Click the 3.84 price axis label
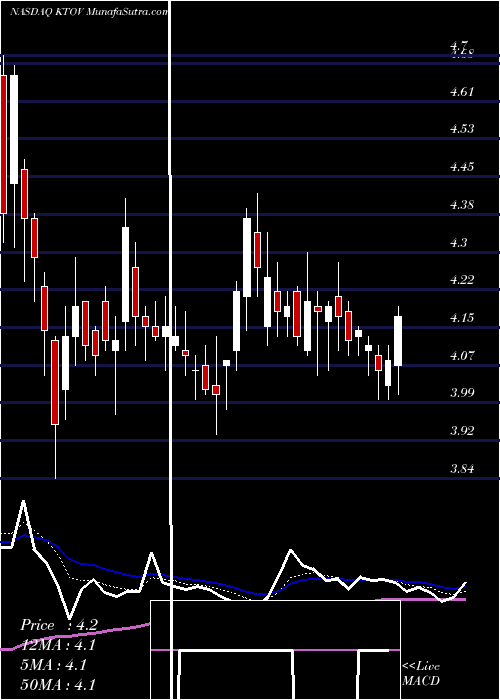 [462, 469]
